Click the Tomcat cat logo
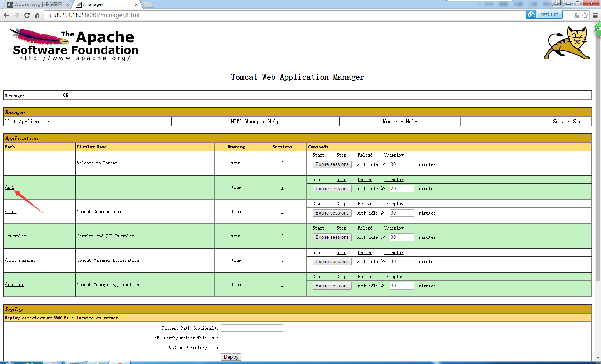The image size is (601, 364). pyautogui.click(x=567, y=43)
